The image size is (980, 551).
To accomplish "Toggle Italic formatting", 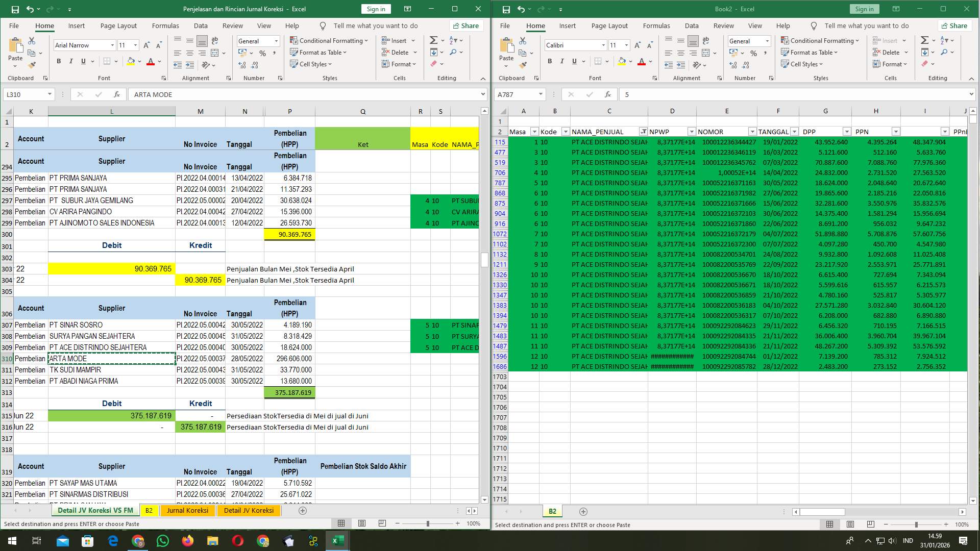I will click(x=71, y=61).
